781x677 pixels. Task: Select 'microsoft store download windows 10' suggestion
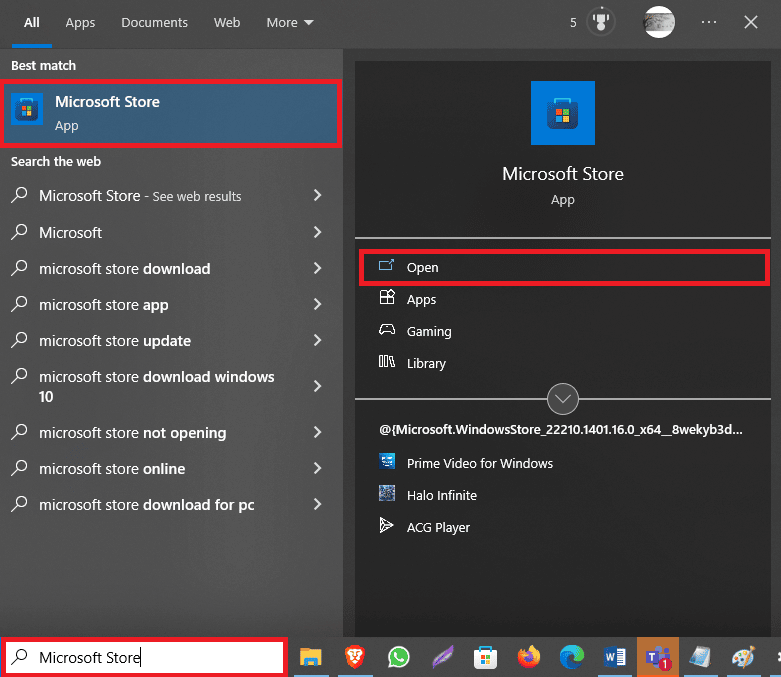coord(156,386)
